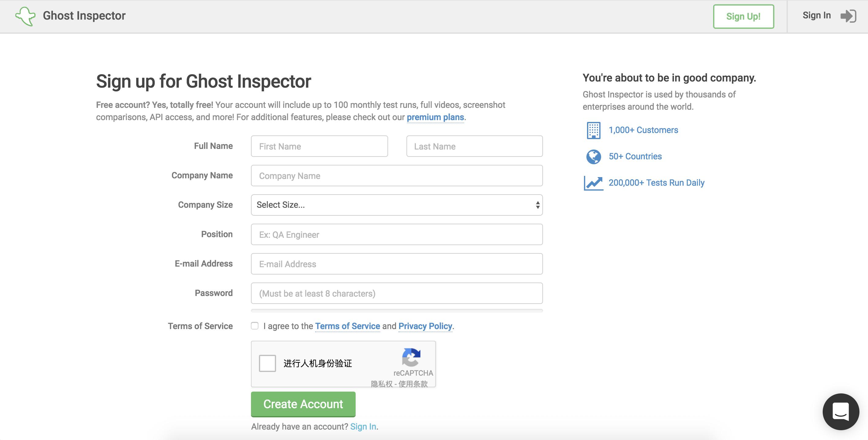Click the chart icon beside Tests Run Daily
Image resolution: width=868 pixels, height=440 pixels.
[x=593, y=183]
